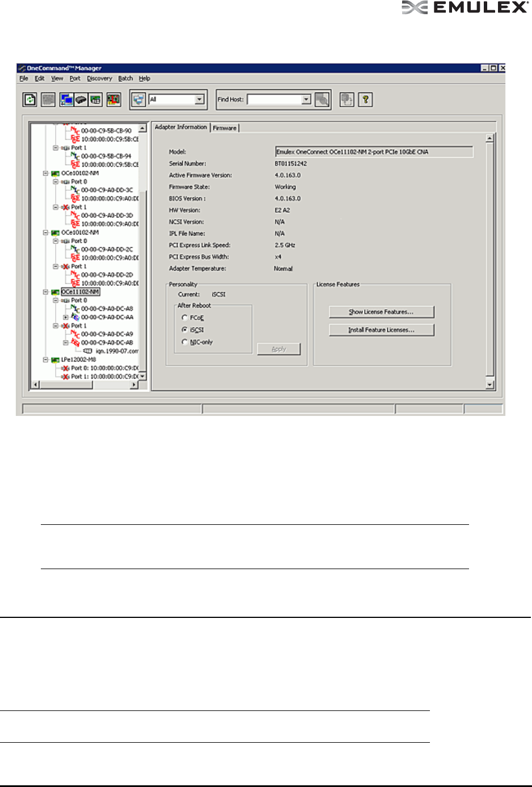This screenshot has width=532, height=787.
Task: Click the Find Host search icon button
Action: pos(322,100)
